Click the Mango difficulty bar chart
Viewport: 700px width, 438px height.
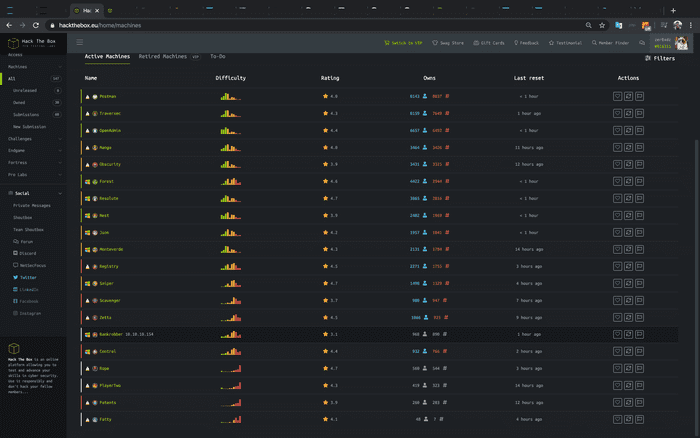coord(231,147)
